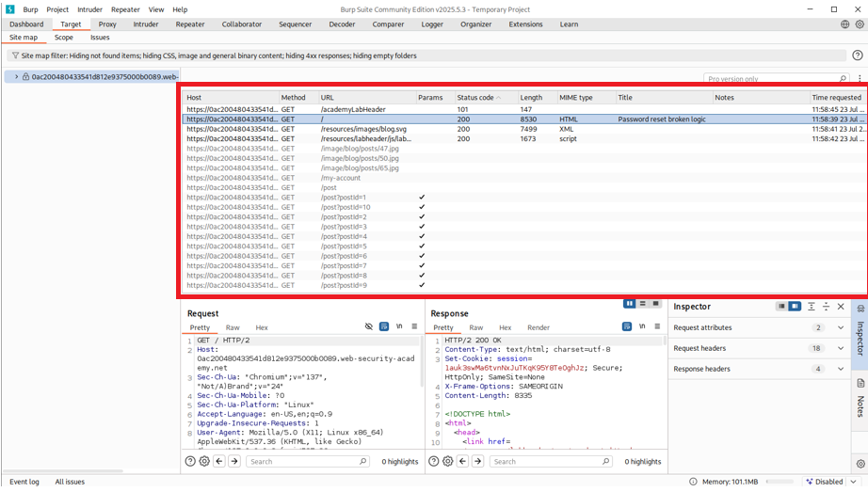This screenshot has width=868, height=492.
Task: Open Request search help question mark
Action: (x=190, y=461)
